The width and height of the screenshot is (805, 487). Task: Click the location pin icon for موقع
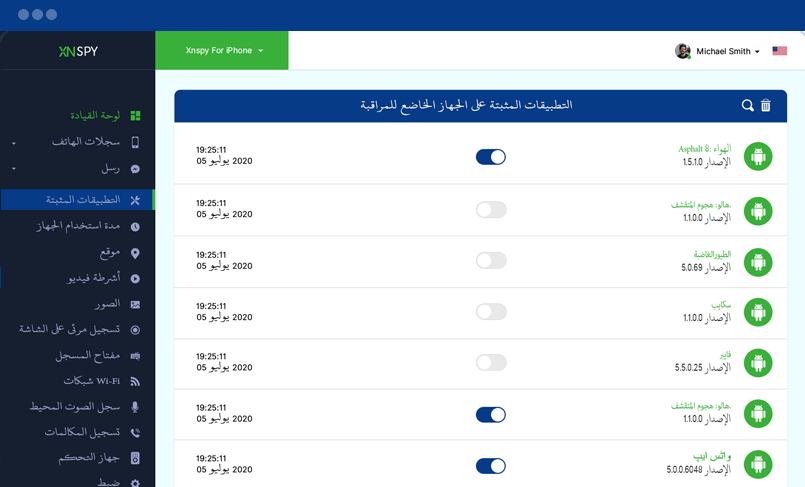(135, 253)
